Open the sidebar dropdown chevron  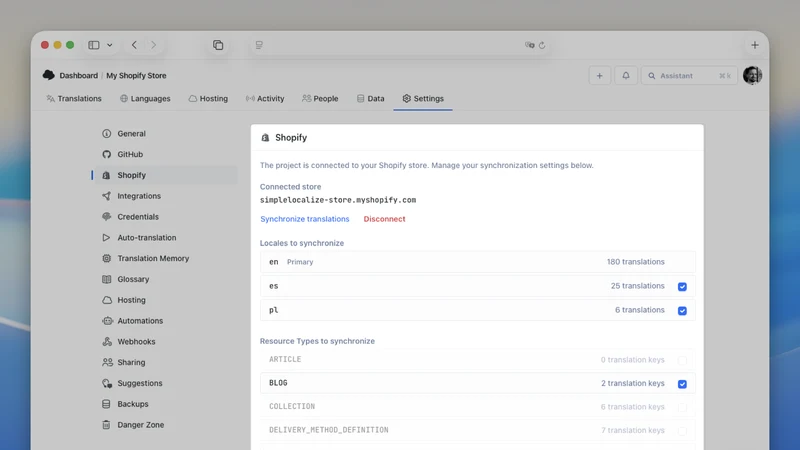[110, 45]
